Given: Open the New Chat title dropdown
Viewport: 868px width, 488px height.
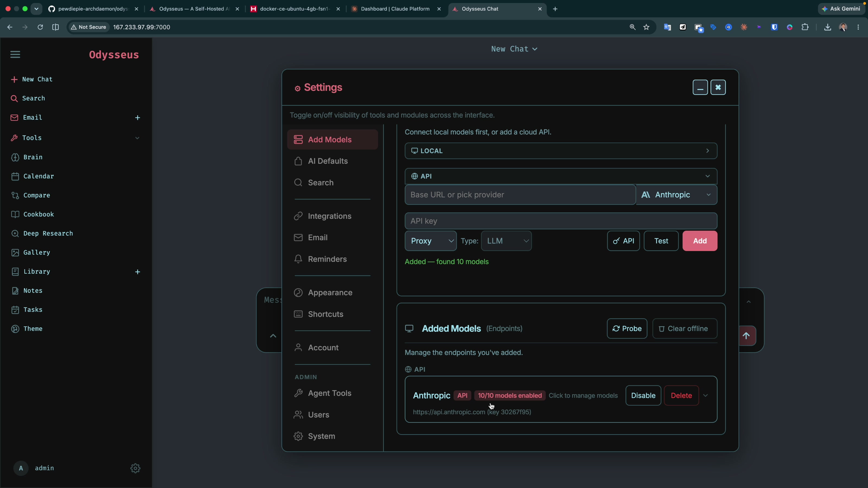Looking at the screenshot, I should [514, 49].
